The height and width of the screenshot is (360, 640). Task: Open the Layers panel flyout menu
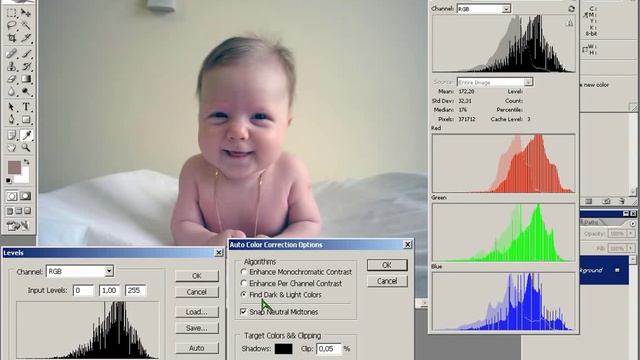tap(633, 223)
